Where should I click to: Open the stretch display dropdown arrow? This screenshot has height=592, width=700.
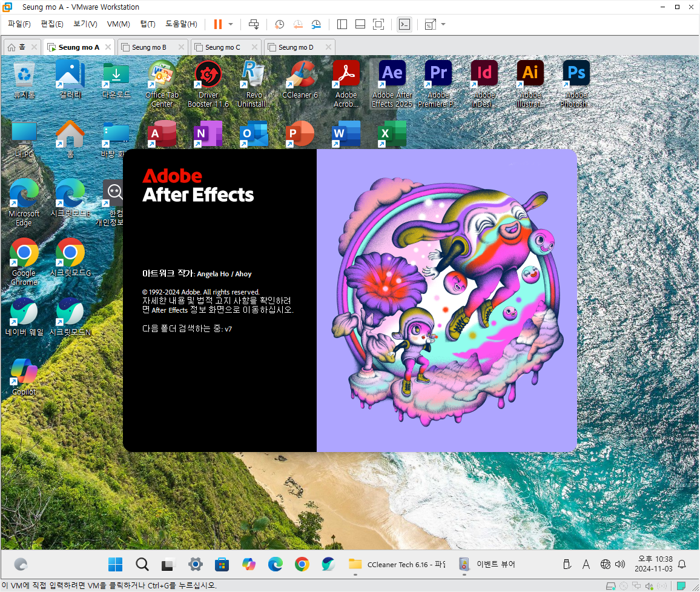443,24
